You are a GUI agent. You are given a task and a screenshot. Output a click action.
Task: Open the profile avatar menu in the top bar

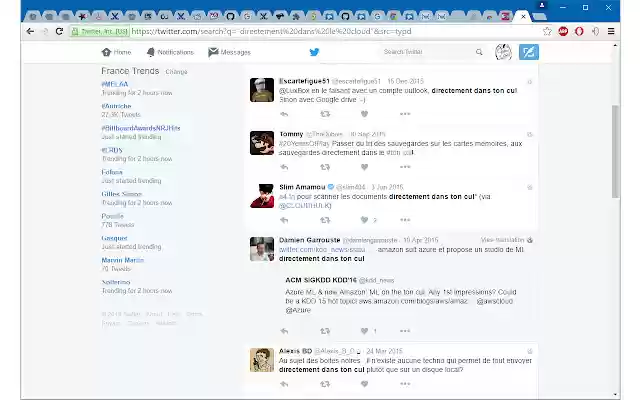(504, 52)
